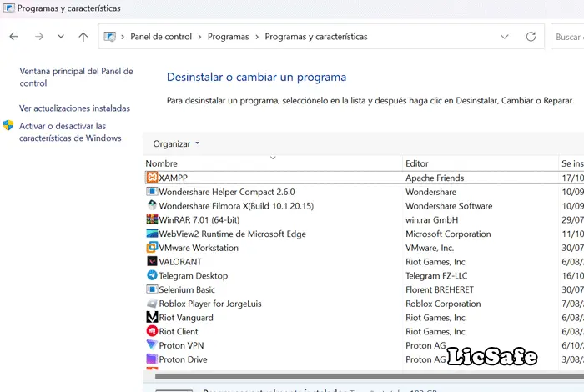
Task: Open Activar o desactivar características de Windows
Action: (70, 132)
